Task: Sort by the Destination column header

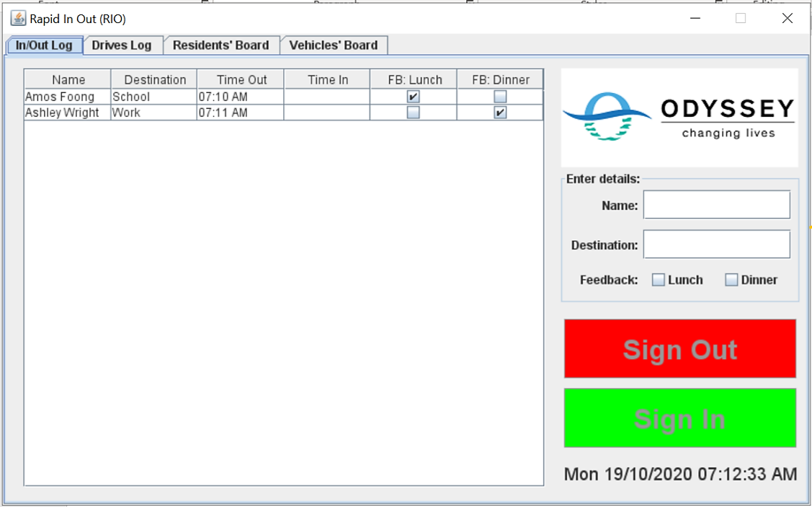Action: [154, 79]
